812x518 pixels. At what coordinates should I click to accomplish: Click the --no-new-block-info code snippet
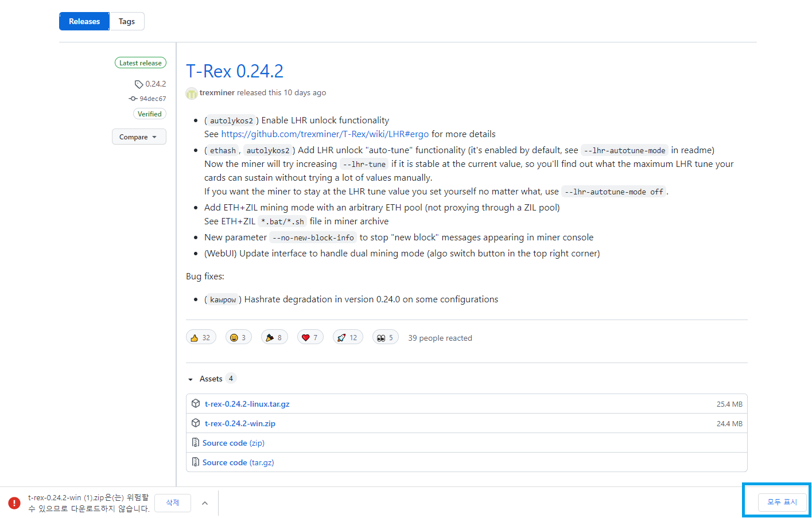[x=313, y=237]
